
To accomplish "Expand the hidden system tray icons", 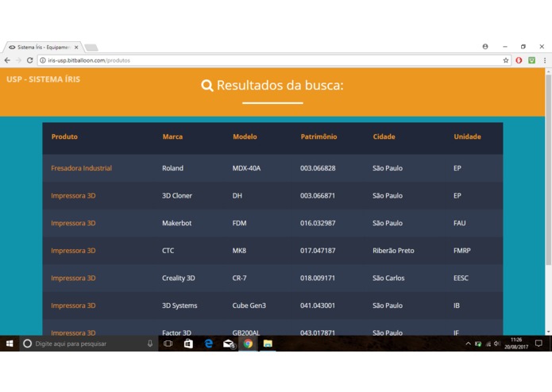I will tap(468, 344).
